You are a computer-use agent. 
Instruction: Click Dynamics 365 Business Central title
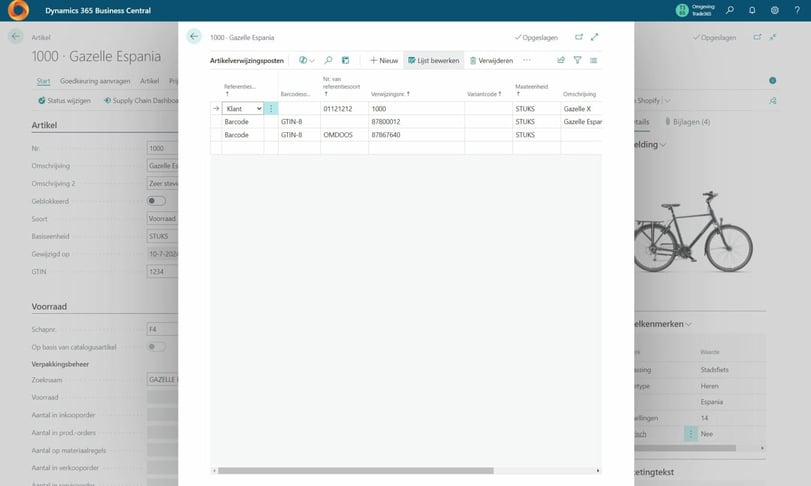pos(98,10)
